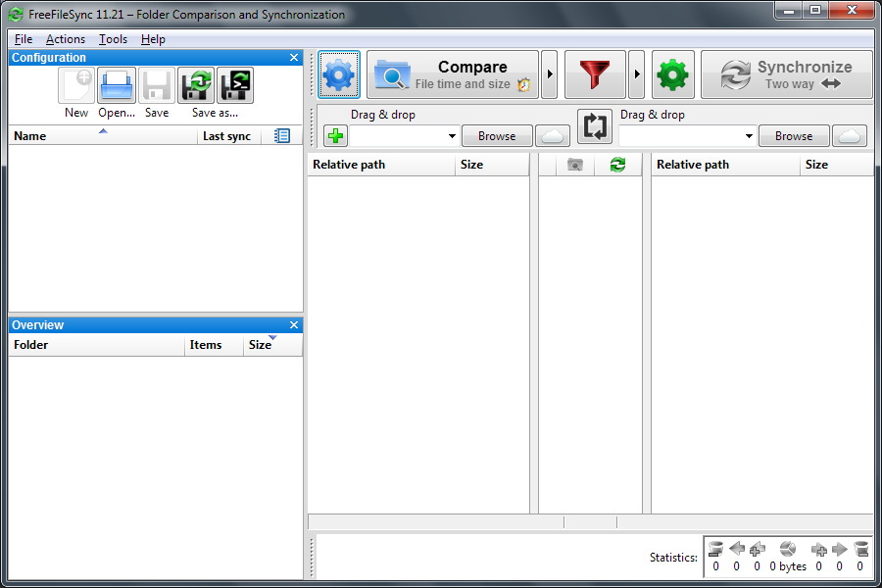The width and height of the screenshot is (882, 588).
Task: Open right folder path dropdown
Action: click(749, 136)
